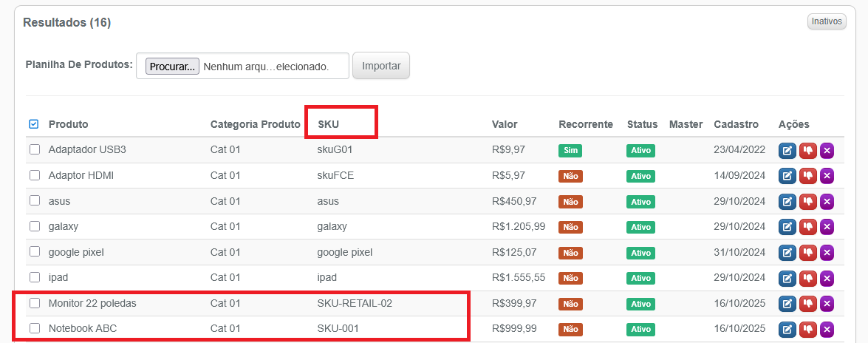This screenshot has height=343, width=868.
Task: Edit the Monitor 22 poledas product
Action: [x=787, y=303]
